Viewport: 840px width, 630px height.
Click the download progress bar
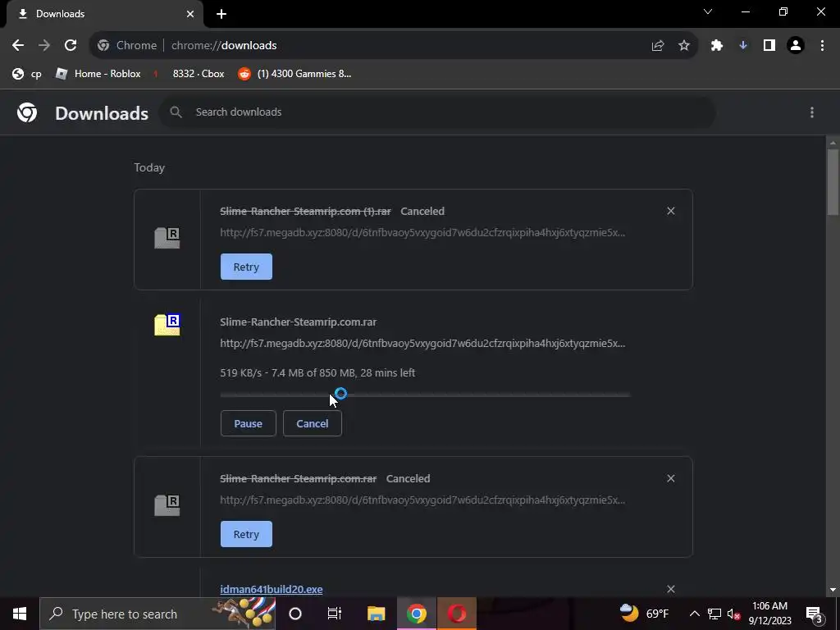[426, 395]
